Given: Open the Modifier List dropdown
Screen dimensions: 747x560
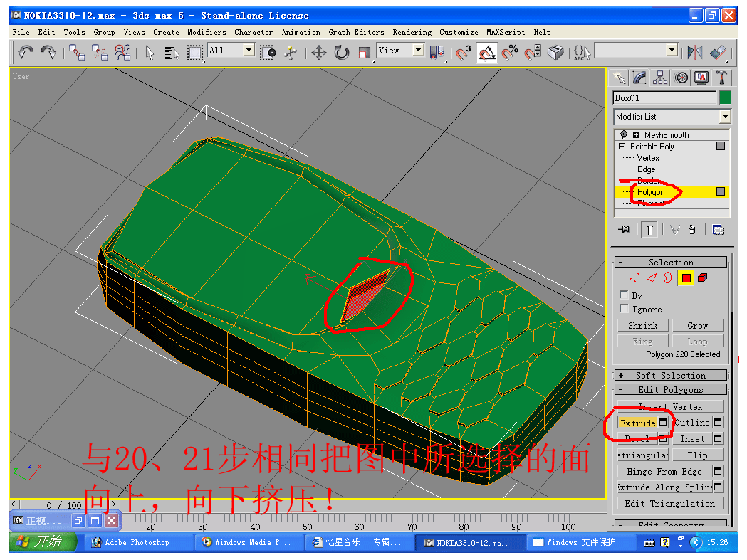Looking at the screenshot, I should 725,117.
